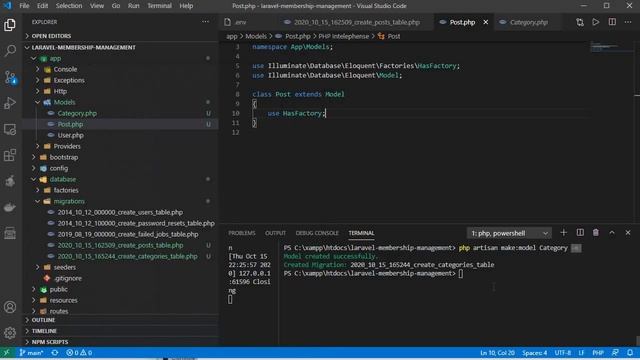Open 2020_10_15_165244_create_categories_table.php file
Image resolution: width=640 pixels, height=360 pixels.
point(127,256)
